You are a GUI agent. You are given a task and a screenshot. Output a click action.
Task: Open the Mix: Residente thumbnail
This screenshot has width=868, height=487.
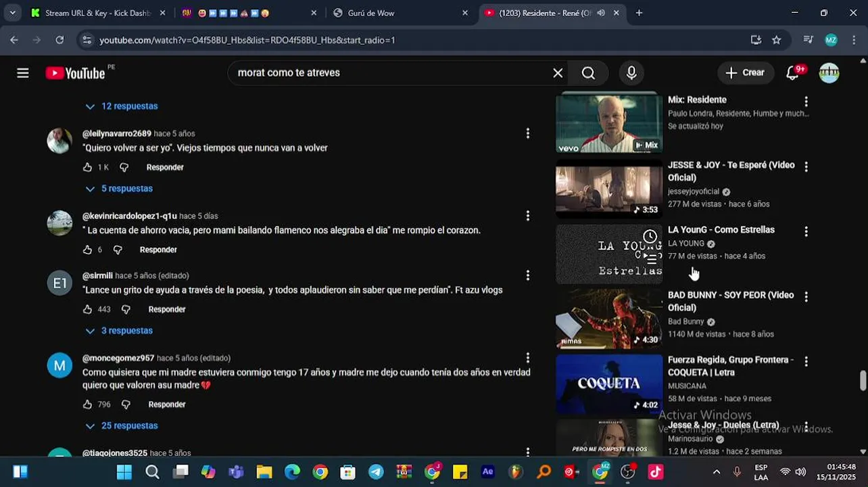609,123
